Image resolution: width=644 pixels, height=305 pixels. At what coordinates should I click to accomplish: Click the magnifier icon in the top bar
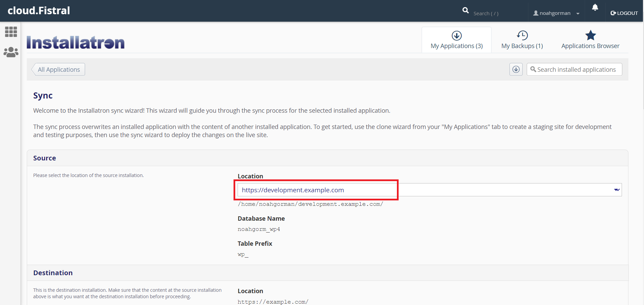pos(465,10)
